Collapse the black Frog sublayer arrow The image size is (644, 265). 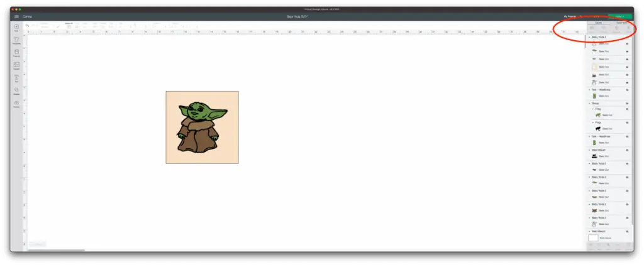click(x=592, y=122)
